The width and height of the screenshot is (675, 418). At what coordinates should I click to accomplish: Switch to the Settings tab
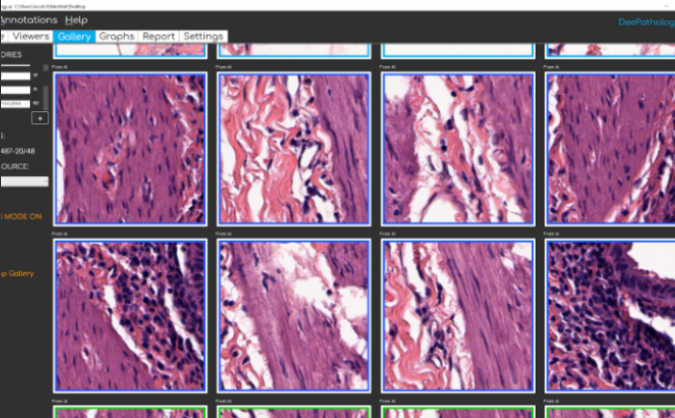click(x=203, y=36)
